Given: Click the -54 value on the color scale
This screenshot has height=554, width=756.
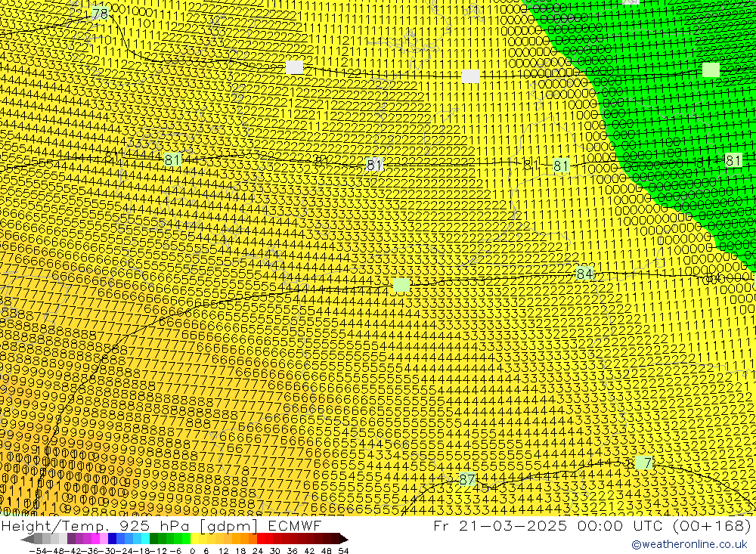Looking at the screenshot, I should pos(38,551).
